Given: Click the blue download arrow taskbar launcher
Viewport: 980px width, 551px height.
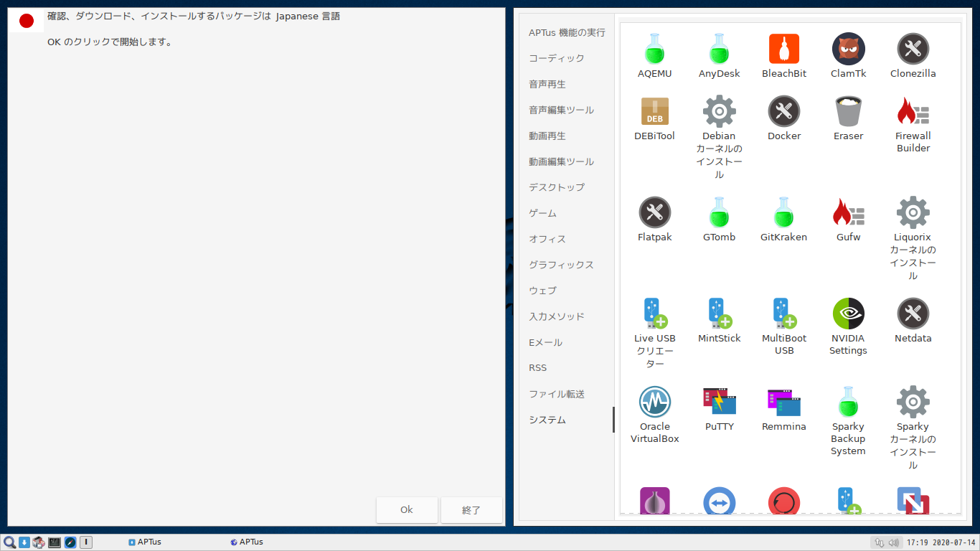Looking at the screenshot, I should click(x=24, y=542).
